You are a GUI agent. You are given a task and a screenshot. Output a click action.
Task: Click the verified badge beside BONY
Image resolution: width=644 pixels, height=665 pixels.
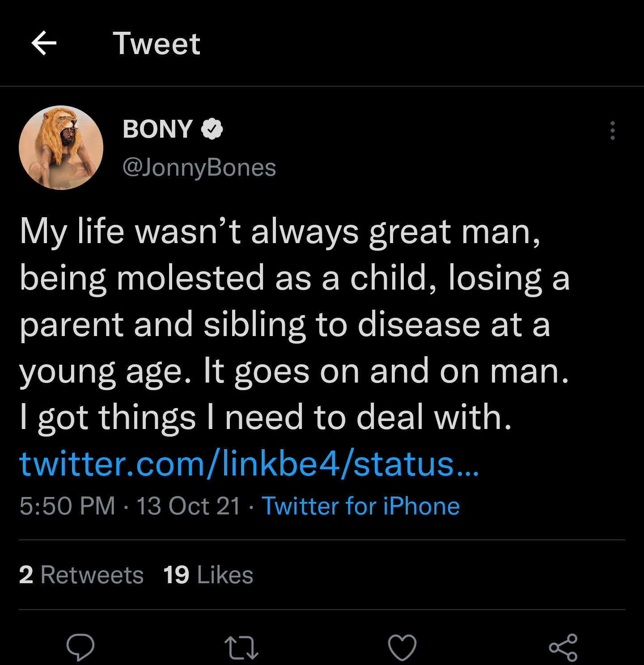pos(212,129)
